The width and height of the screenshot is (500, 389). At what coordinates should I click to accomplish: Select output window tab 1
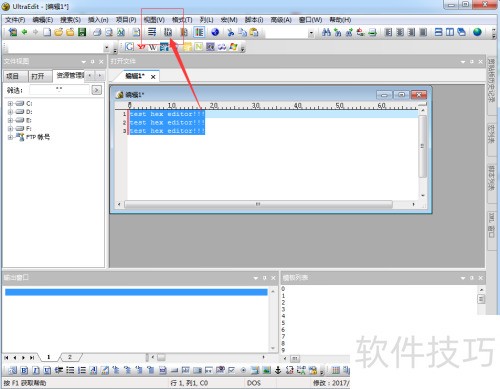(x=49, y=357)
